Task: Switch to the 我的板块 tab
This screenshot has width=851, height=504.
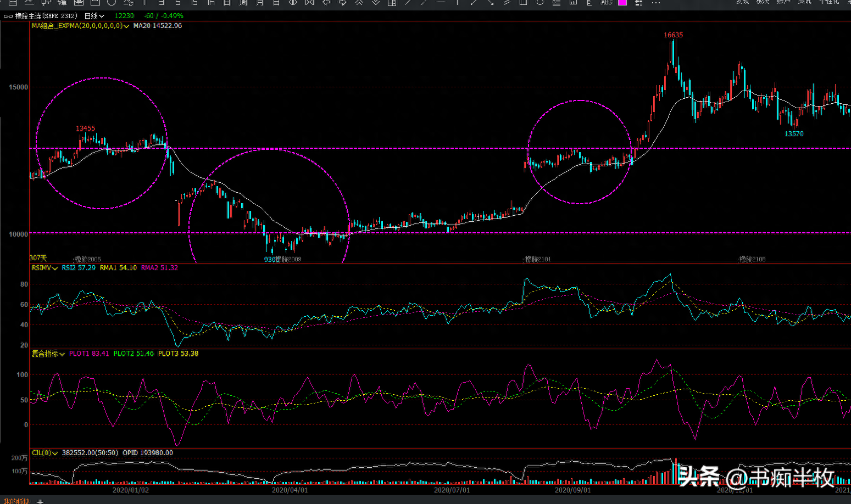Action: 16,501
